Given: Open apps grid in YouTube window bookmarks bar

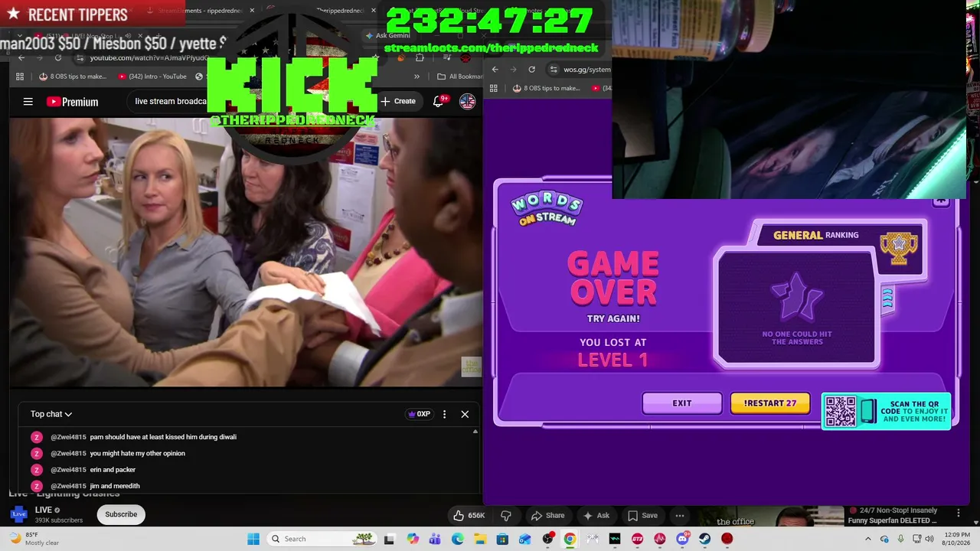Looking at the screenshot, I should [21, 77].
